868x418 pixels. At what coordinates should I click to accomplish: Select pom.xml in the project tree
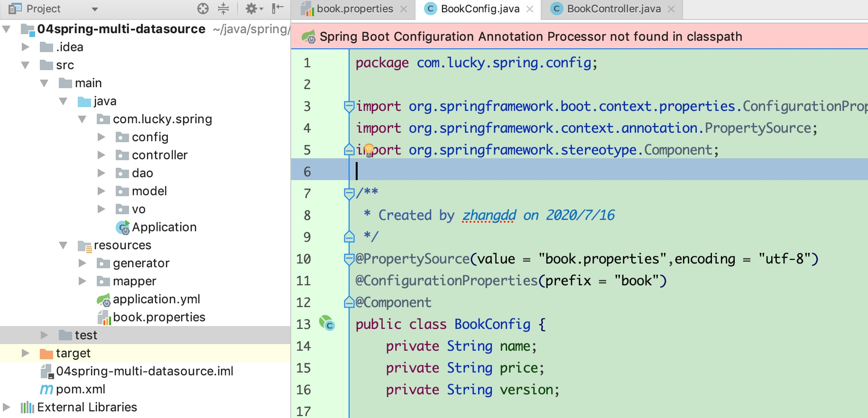point(81,389)
